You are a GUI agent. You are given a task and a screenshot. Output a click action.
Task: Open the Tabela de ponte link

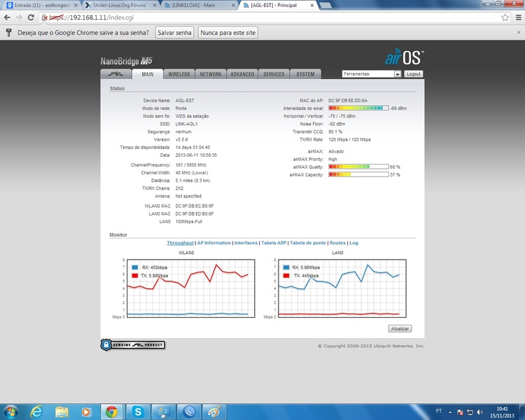pos(308,243)
